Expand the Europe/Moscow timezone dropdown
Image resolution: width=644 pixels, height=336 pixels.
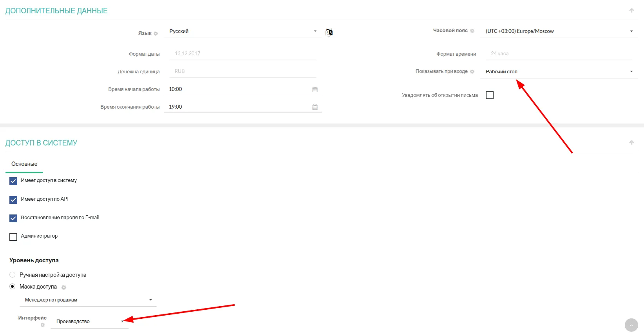pos(559,31)
